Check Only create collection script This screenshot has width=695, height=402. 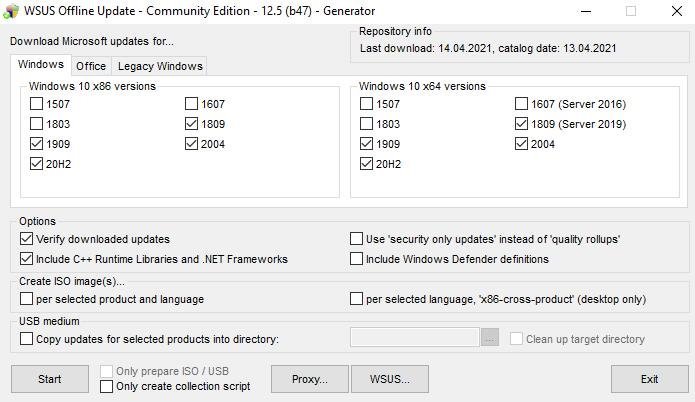pos(106,386)
